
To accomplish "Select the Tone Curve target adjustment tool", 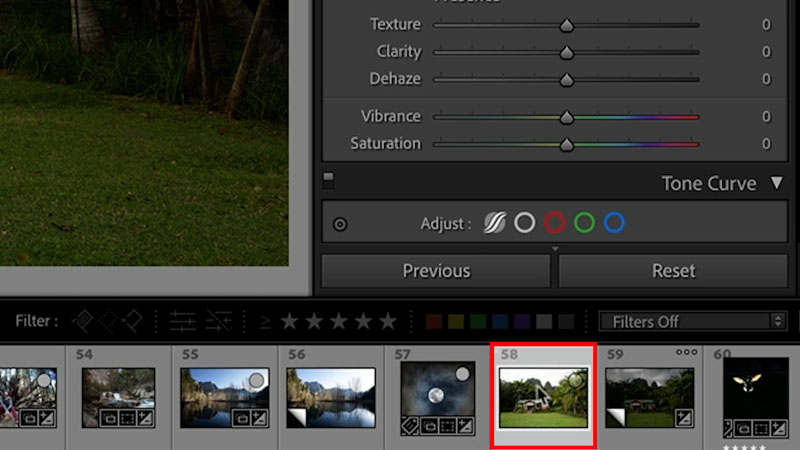I will [340, 224].
